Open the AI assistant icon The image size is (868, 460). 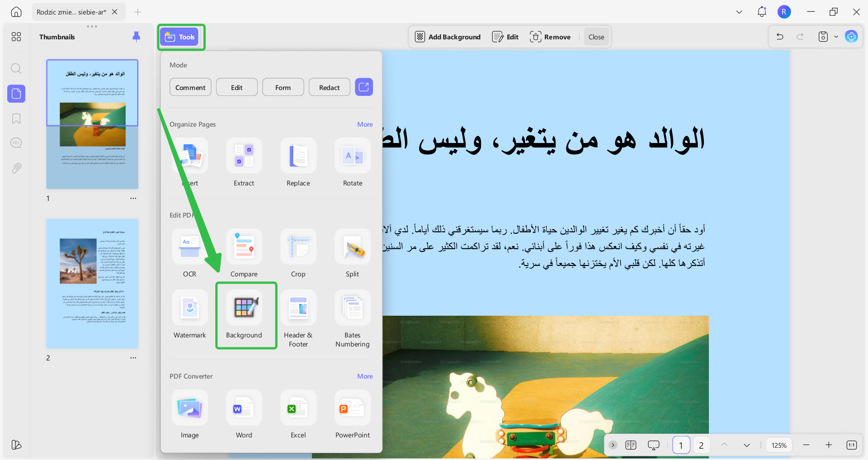851,37
